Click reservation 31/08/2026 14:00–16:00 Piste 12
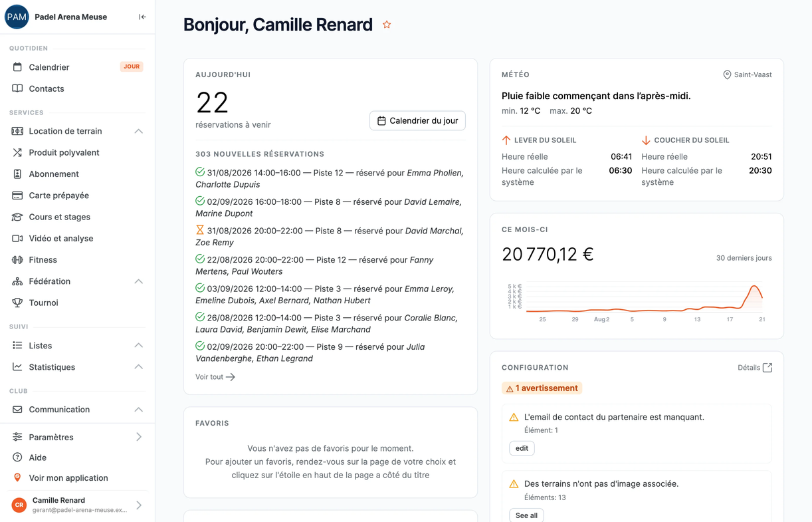Screen dimensions: 812x522 (x=330, y=179)
